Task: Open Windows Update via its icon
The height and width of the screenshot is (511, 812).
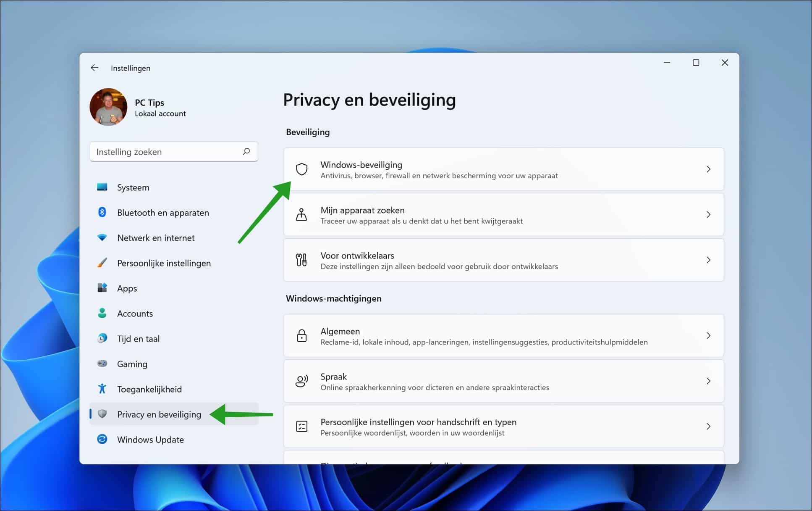Action: 102,440
